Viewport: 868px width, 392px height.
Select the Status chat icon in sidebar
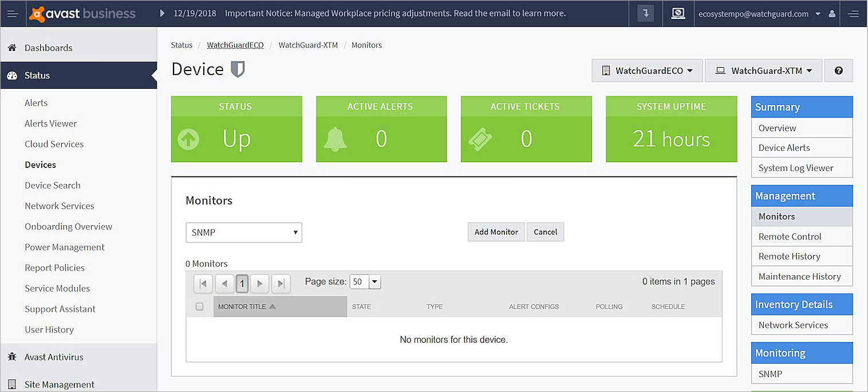click(x=11, y=75)
